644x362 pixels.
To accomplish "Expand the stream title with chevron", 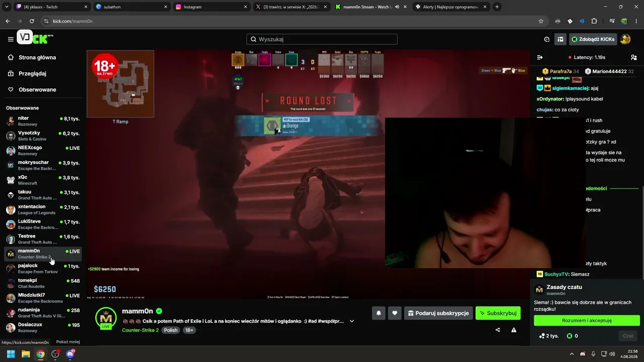I will [352, 321].
